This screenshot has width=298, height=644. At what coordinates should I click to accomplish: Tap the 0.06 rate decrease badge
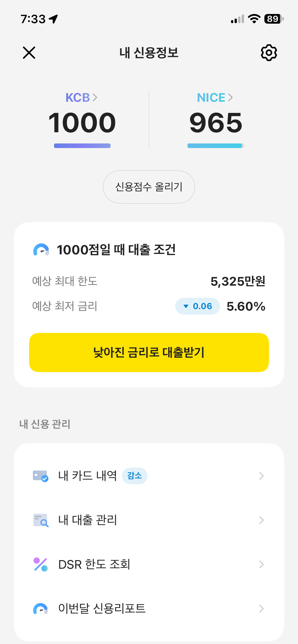(198, 306)
